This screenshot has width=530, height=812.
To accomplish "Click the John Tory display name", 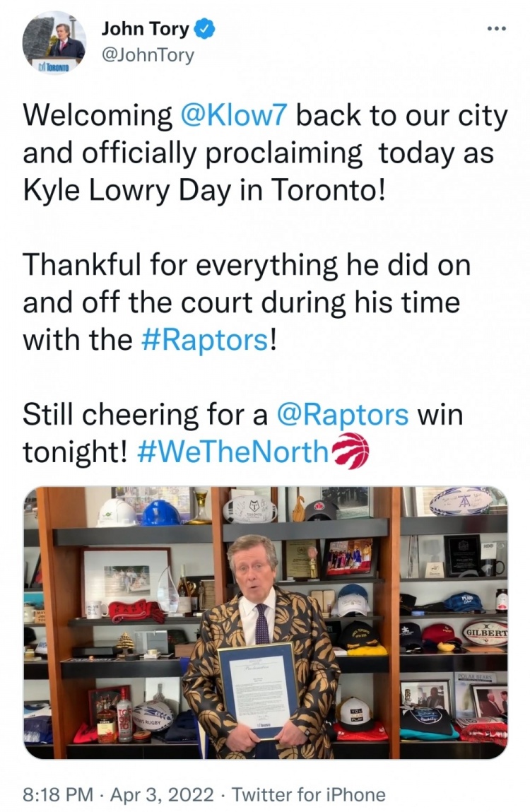I will pyautogui.click(x=145, y=28).
